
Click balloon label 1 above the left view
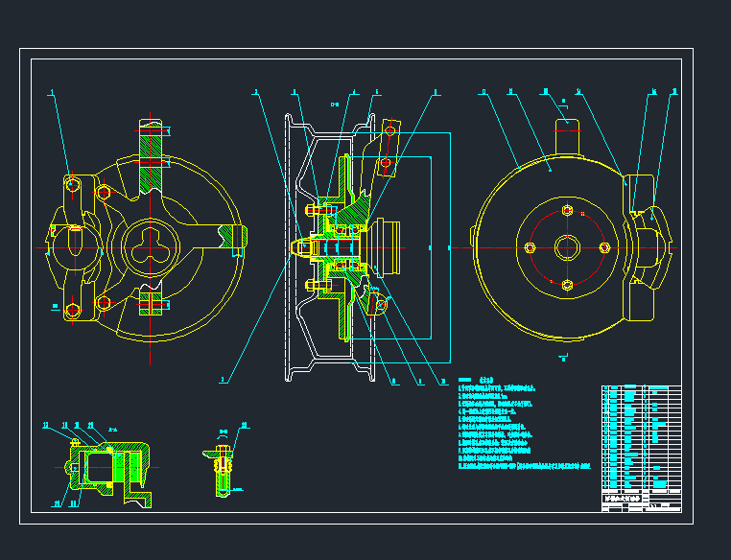tap(52, 93)
